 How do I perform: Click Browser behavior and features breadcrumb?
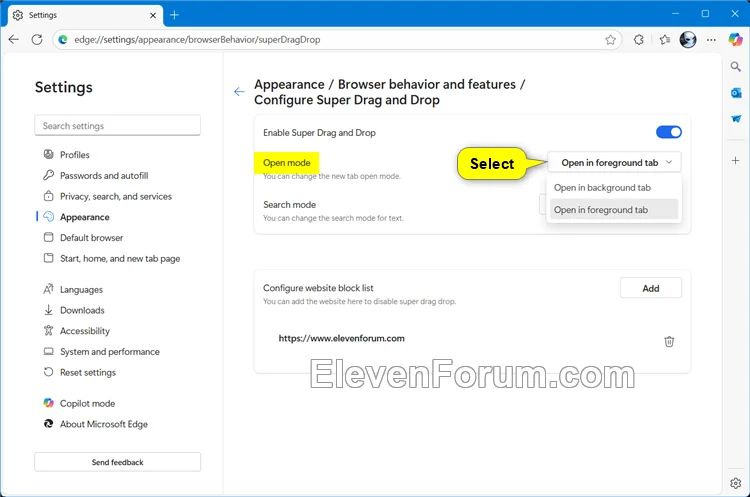[427, 84]
